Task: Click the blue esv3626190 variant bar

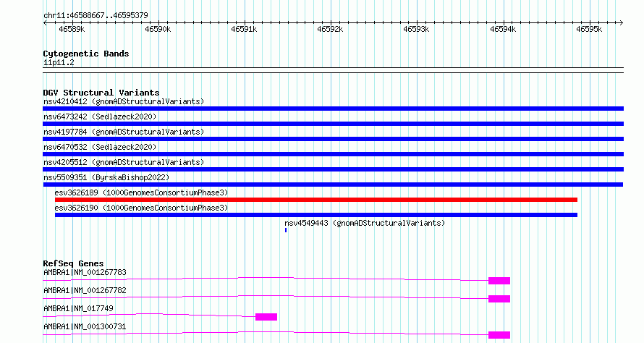Action: (x=316, y=215)
